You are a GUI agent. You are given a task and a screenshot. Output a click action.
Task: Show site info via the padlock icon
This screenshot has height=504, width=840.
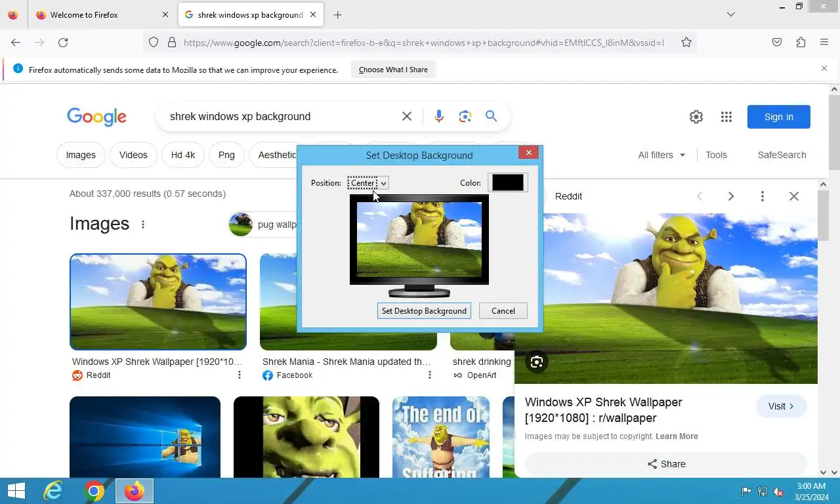(x=172, y=42)
